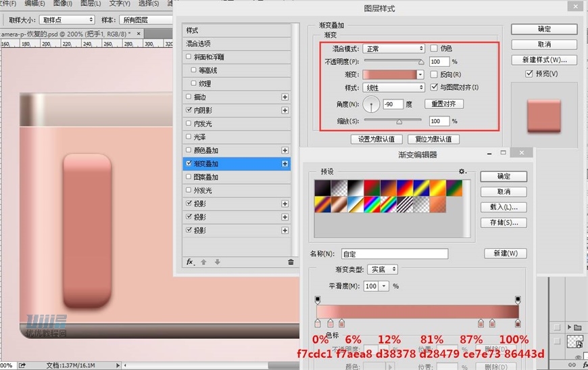Select the full spectrum rainbow gradient preset

[372, 204]
